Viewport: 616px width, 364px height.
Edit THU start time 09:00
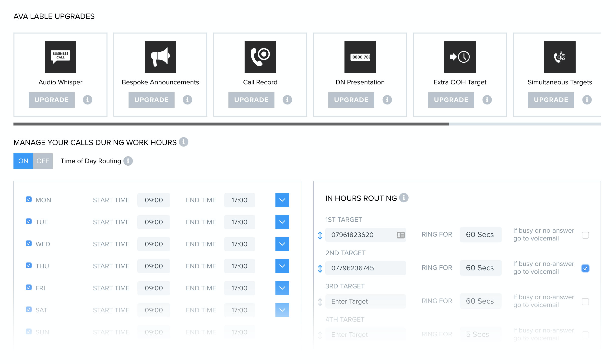154,266
